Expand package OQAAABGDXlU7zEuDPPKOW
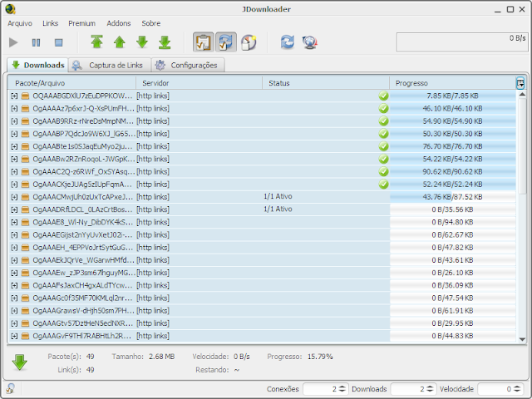Screen dimensions: 532x399 tap(14, 96)
